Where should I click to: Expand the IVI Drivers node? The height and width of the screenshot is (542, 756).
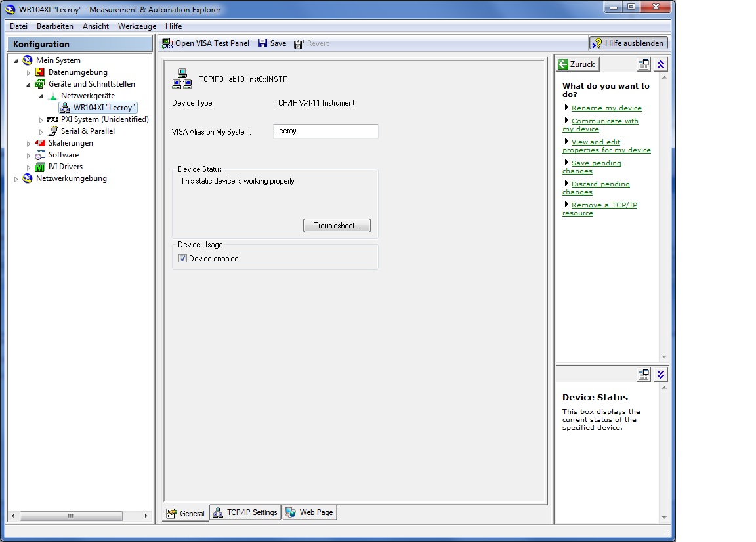pyautogui.click(x=28, y=167)
